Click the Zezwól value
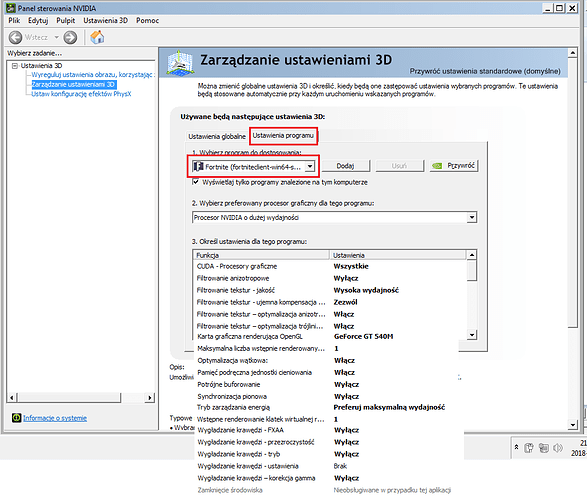The width and height of the screenshot is (587, 499). 345,302
